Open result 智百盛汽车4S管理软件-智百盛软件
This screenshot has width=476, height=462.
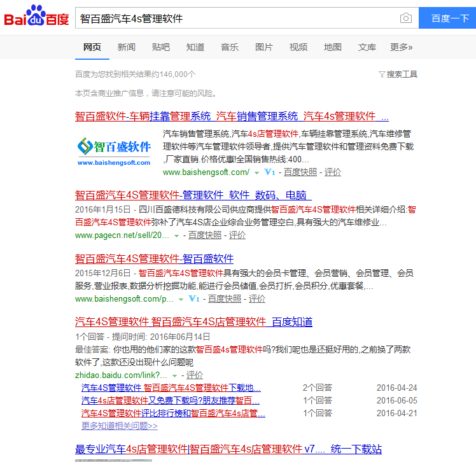[x=154, y=258]
